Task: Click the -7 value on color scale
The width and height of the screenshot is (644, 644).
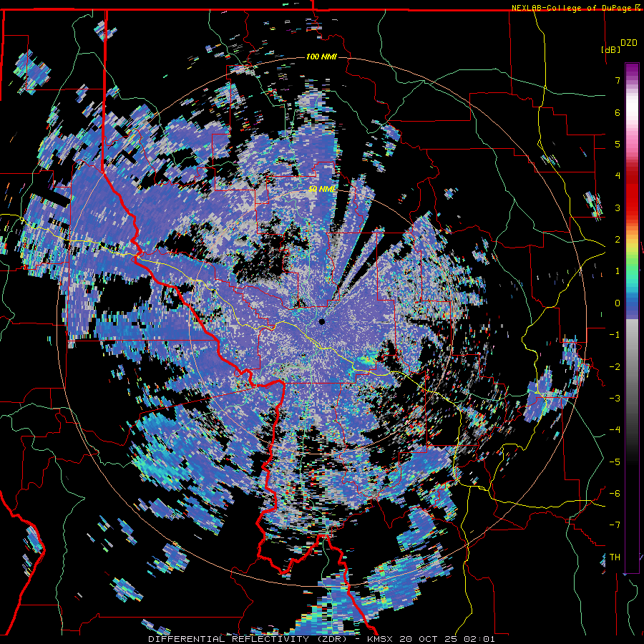Action: 615,525
